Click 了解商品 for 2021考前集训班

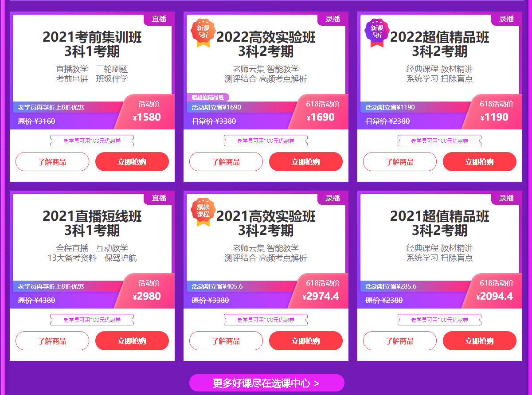point(52,162)
